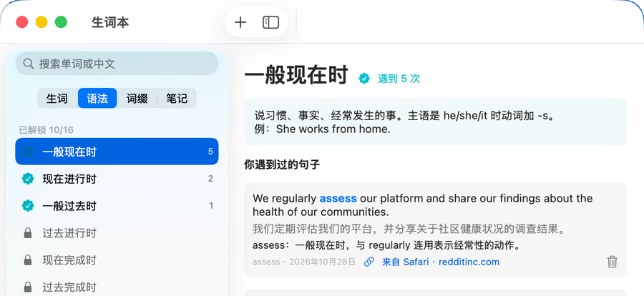
Task: Click the highlighted word assess in the sentence
Action: [x=338, y=198]
